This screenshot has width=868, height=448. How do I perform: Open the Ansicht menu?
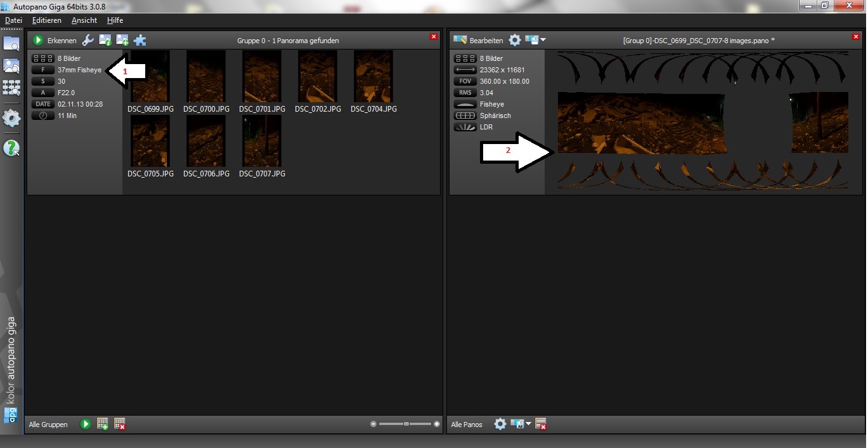(84, 20)
